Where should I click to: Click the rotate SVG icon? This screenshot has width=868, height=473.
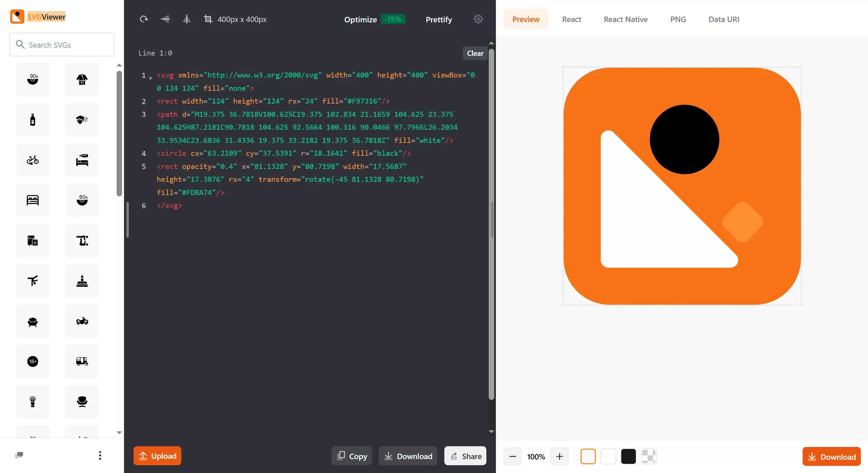click(x=144, y=19)
